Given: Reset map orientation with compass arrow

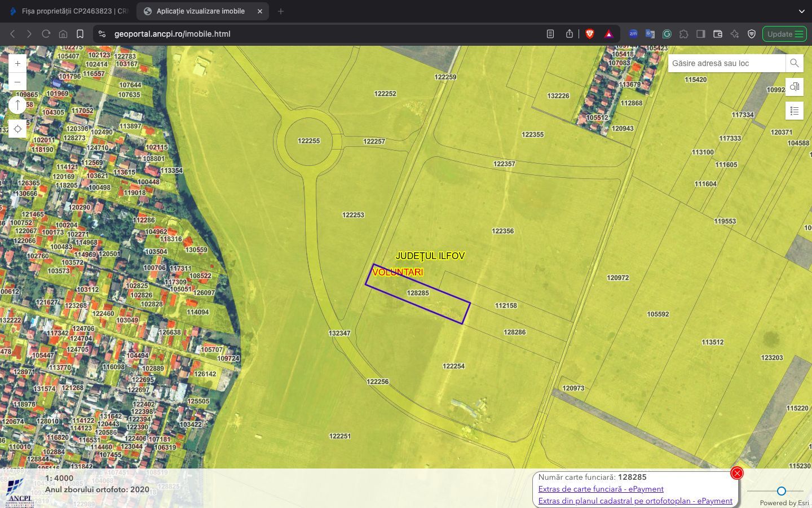Looking at the screenshot, I should tap(17, 105).
